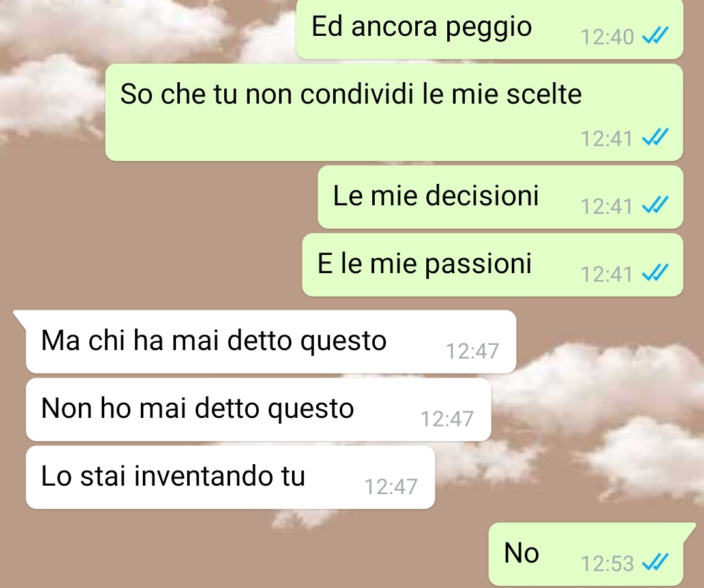This screenshot has height=588, width=704.
Task: Click 12:41 timestamp of 'Le mie decisioni'
Action: click(x=607, y=207)
